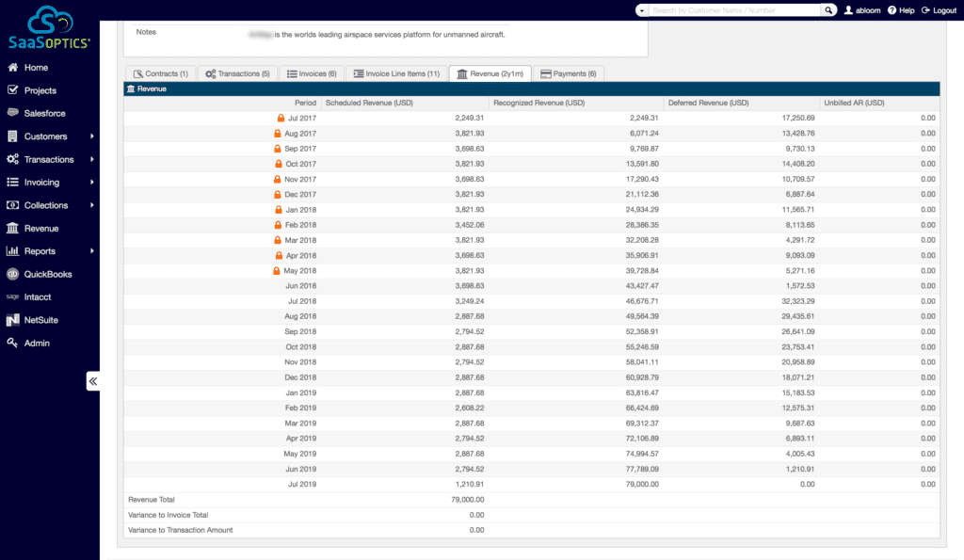
Task: Click scheduled revenue value 1,210.91
Action: (x=469, y=484)
